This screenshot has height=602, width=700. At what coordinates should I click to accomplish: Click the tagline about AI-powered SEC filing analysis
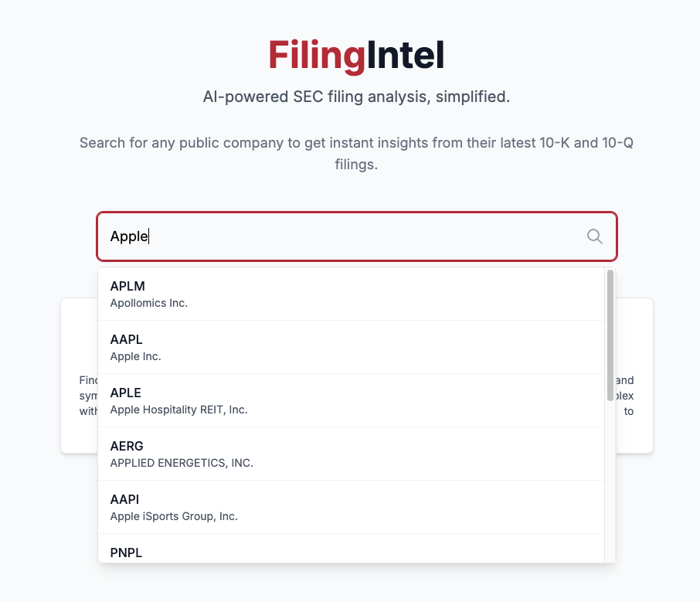coord(357,97)
